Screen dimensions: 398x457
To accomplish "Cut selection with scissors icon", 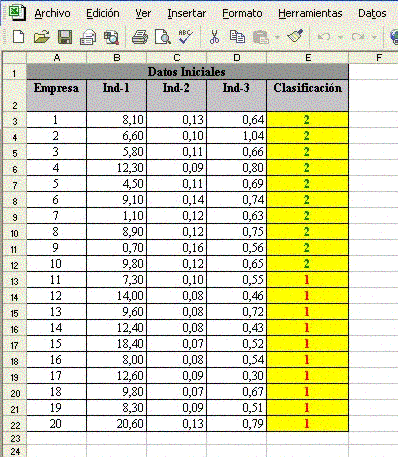I will tap(214, 37).
